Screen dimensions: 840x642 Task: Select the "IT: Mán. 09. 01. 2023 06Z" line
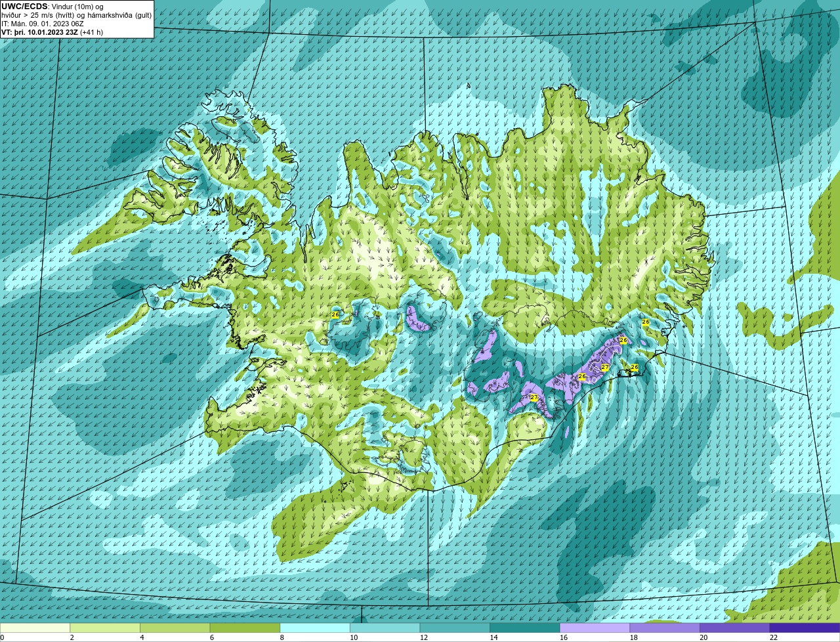click(x=43, y=23)
